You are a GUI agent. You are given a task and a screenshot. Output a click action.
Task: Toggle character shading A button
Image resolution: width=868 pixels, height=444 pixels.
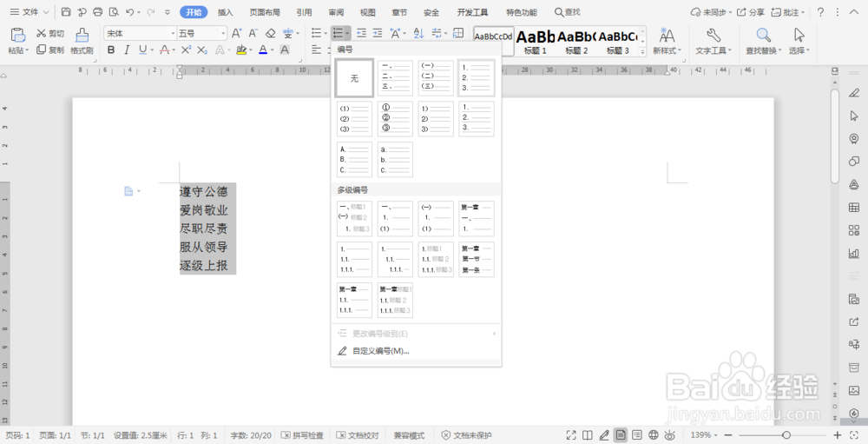point(285,50)
